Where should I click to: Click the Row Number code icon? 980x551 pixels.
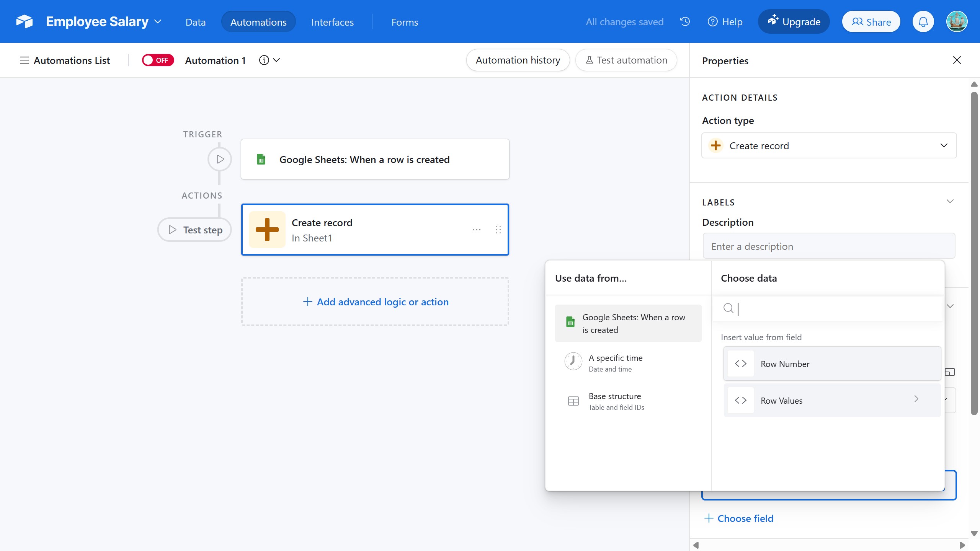pyautogui.click(x=741, y=364)
